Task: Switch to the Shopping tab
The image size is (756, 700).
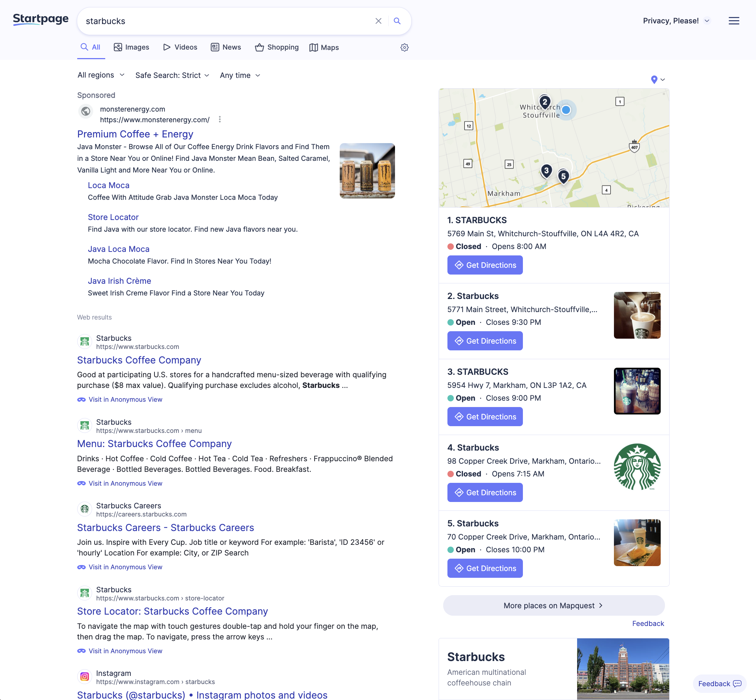Action: [277, 47]
